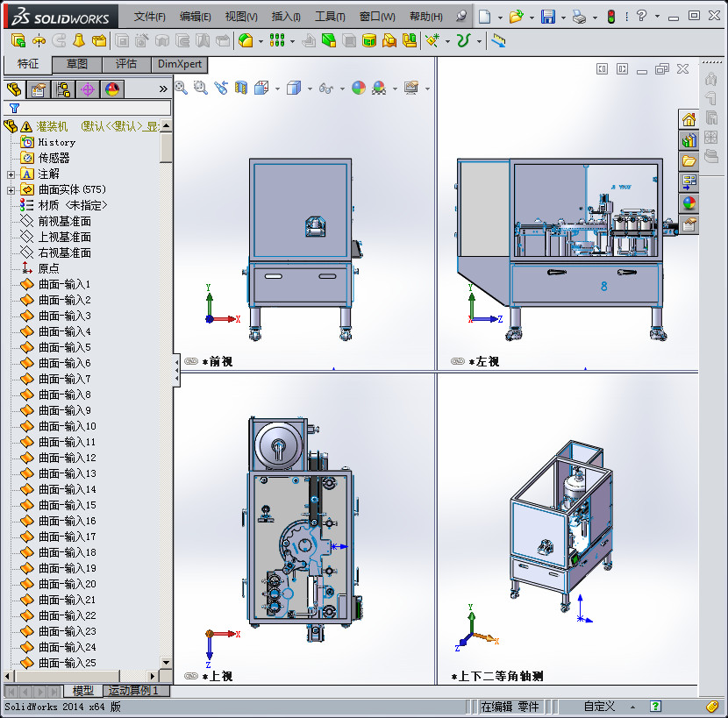Click the Measure ruler icon

coord(498,41)
